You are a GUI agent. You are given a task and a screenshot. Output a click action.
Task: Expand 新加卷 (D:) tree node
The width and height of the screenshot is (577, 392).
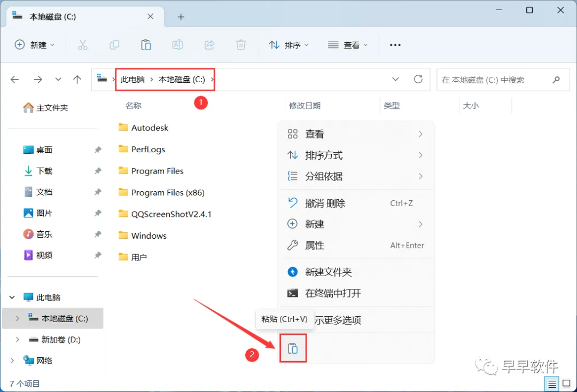click(x=17, y=340)
